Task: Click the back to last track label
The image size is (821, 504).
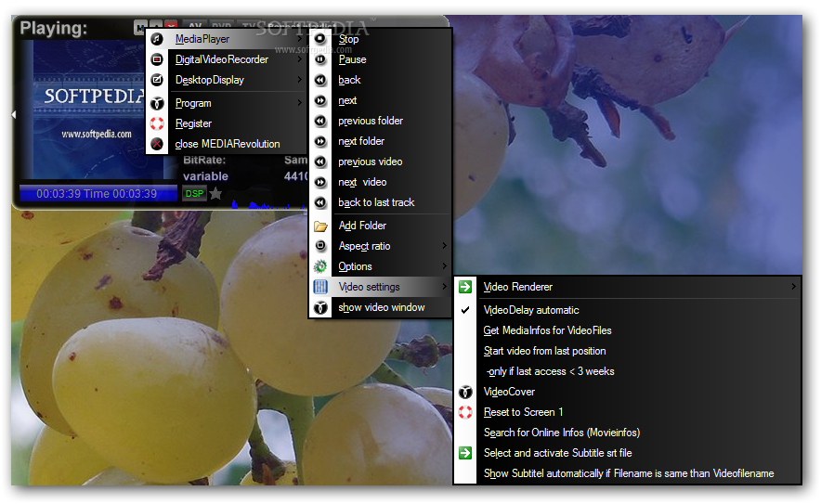Action: coord(376,202)
